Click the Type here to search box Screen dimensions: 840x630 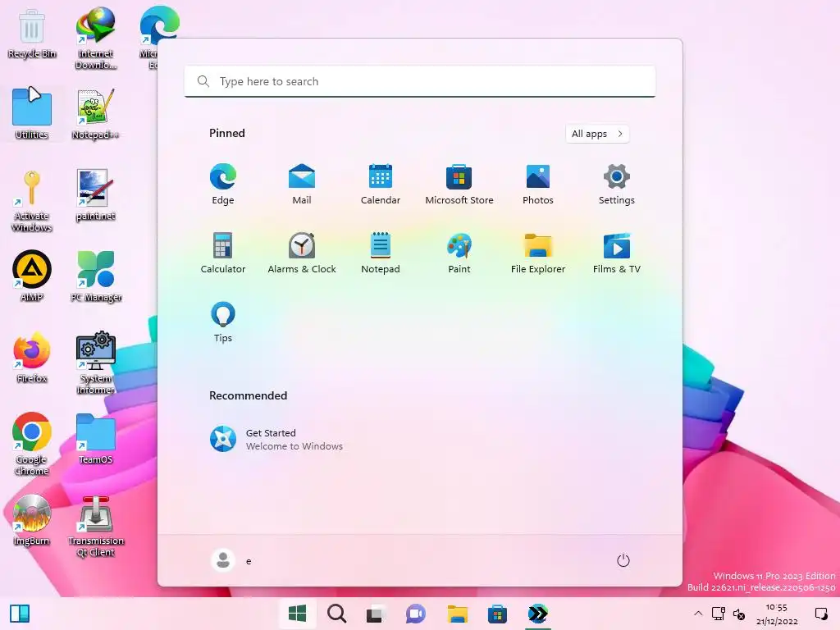coord(420,81)
